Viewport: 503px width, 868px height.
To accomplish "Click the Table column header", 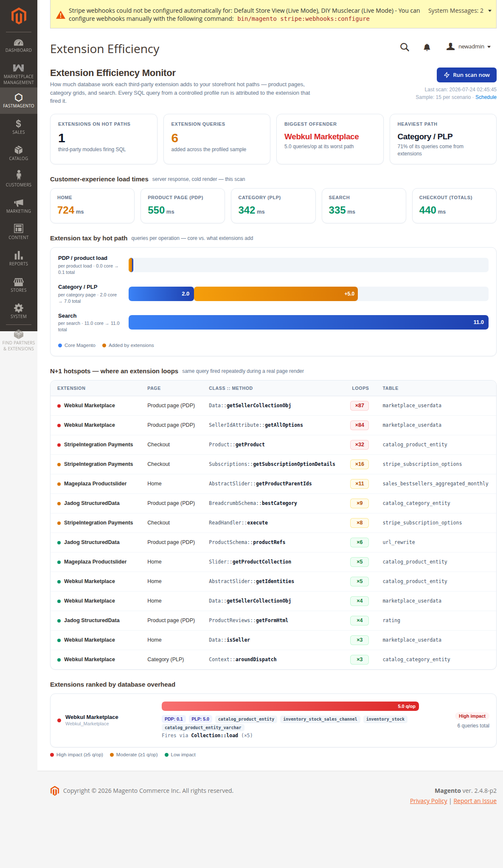I will click(391, 388).
